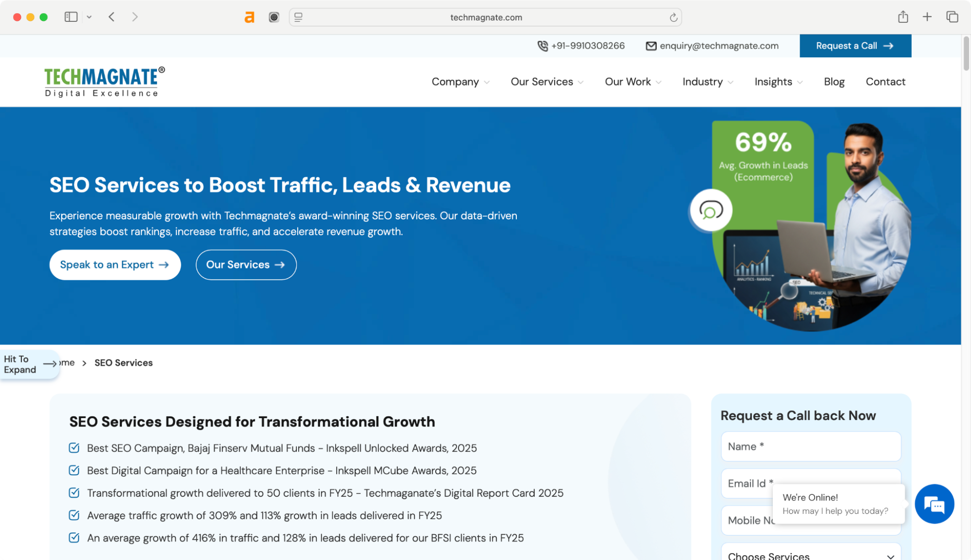Toggle the Safari sidebar icon
971x560 pixels.
(x=71, y=17)
